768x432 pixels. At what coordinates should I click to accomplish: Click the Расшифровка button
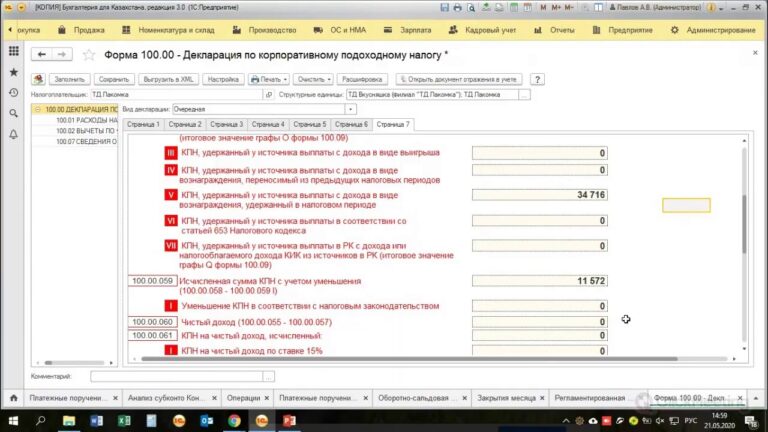(362, 79)
